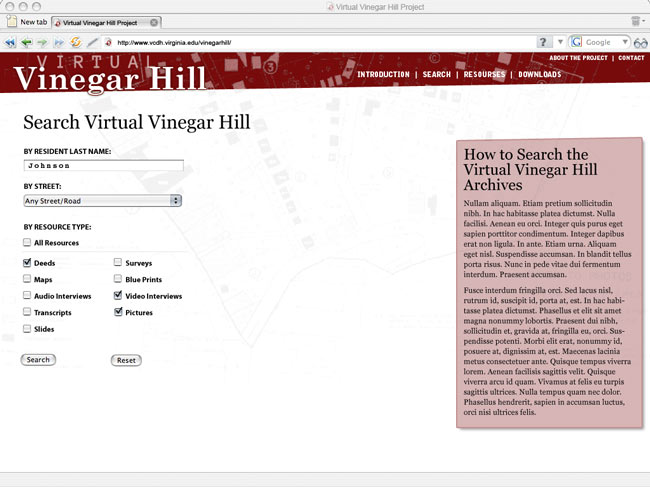Click the question mark help icon
This screenshot has height=487, width=650.
click(543, 42)
